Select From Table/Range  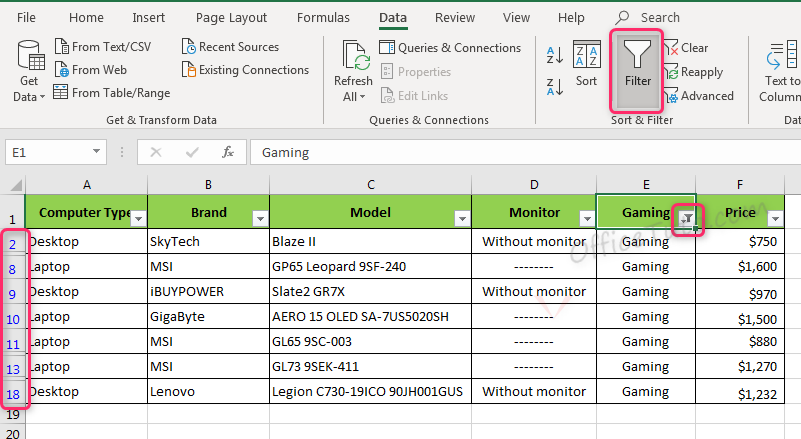[112, 93]
